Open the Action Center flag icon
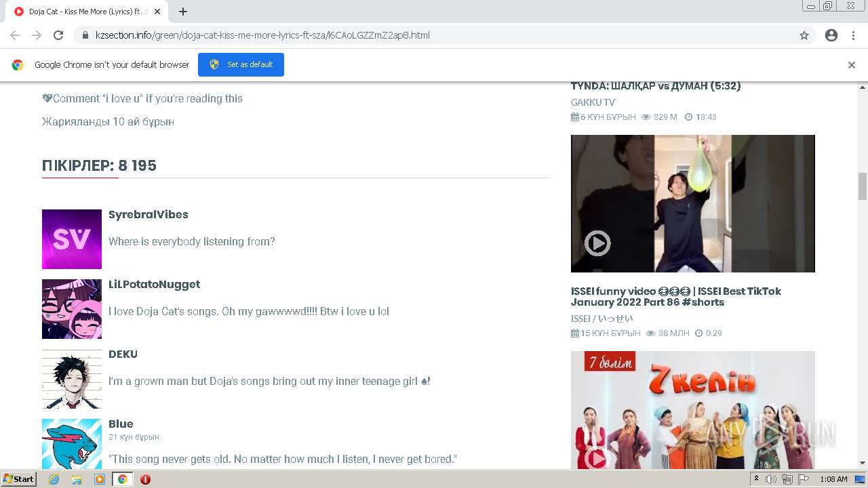Viewport: 868px width, 488px height. [804, 479]
